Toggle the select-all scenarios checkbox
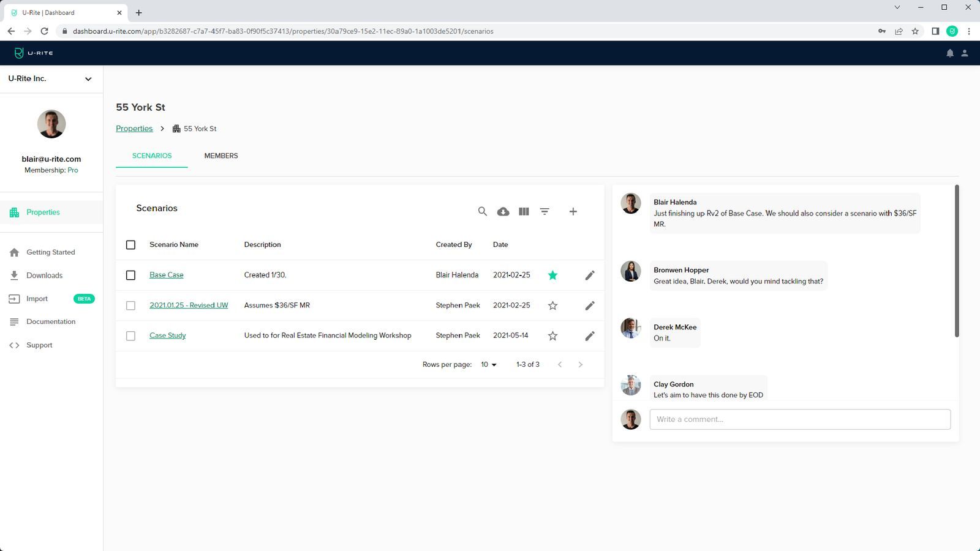This screenshot has height=551, width=980. pos(130,244)
